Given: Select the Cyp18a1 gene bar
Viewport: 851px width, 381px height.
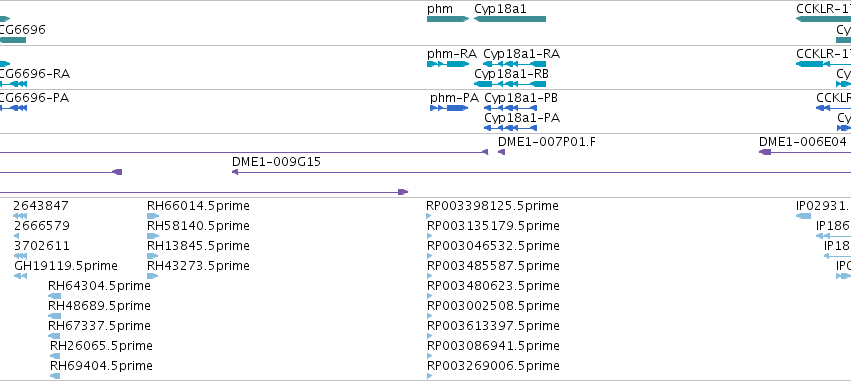Looking at the screenshot, I should tap(510, 19).
